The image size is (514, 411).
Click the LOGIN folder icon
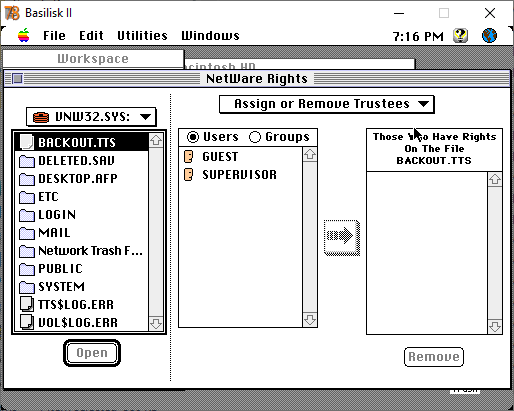pyautogui.click(x=27, y=215)
